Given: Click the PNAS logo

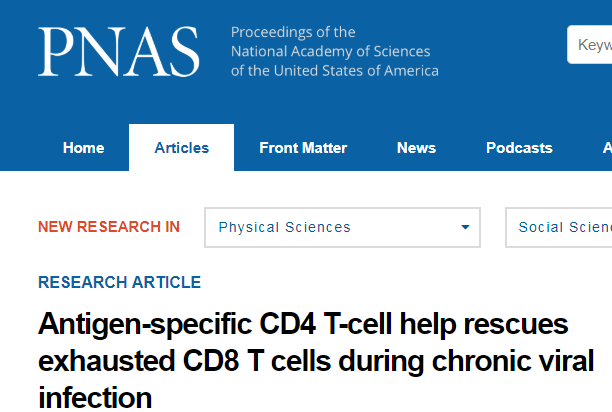Looking at the screenshot, I should (119, 51).
